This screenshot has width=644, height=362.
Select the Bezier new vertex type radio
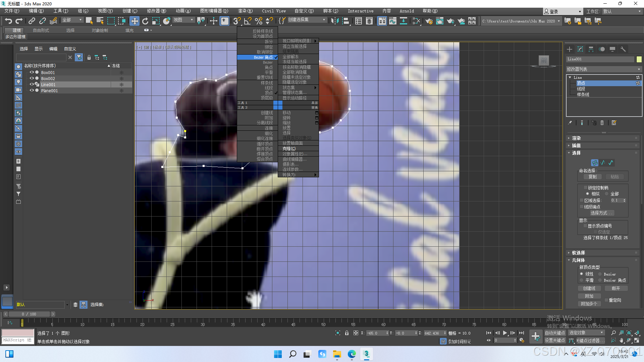pos(600,274)
